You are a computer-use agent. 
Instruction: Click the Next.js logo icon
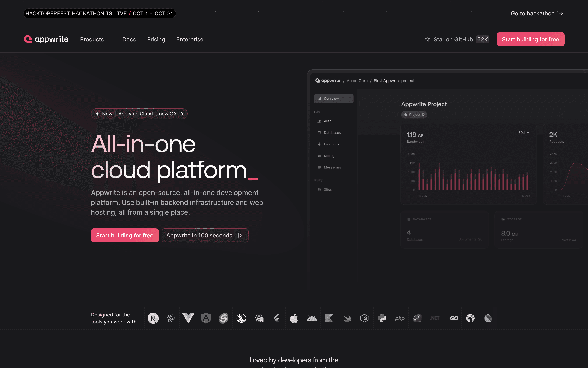point(153,318)
